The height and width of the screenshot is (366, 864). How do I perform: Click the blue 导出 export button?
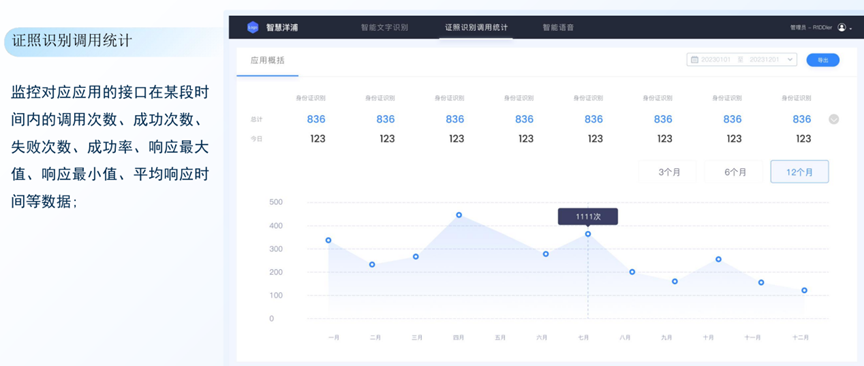pyautogui.click(x=823, y=60)
